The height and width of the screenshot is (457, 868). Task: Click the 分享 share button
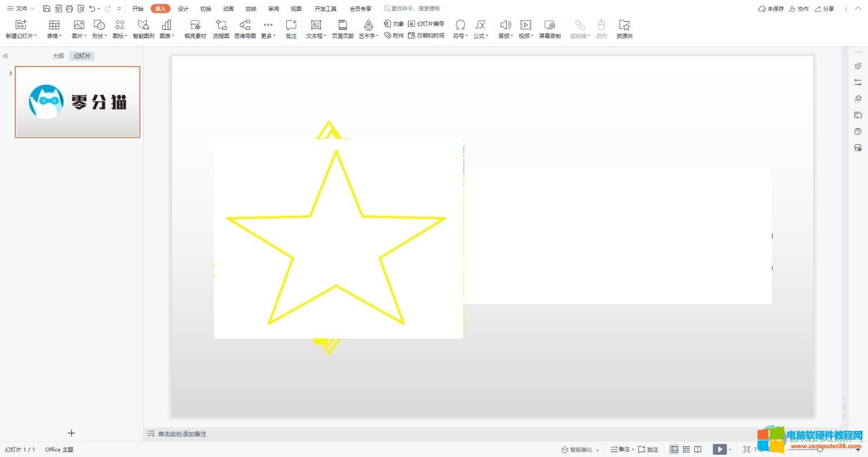point(825,9)
